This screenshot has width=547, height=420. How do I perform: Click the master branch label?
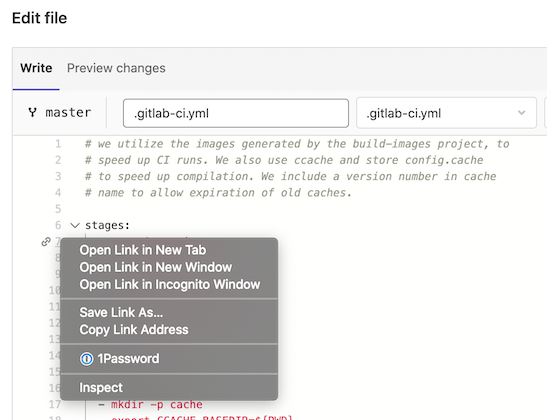pyautogui.click(x=68, y=112)
